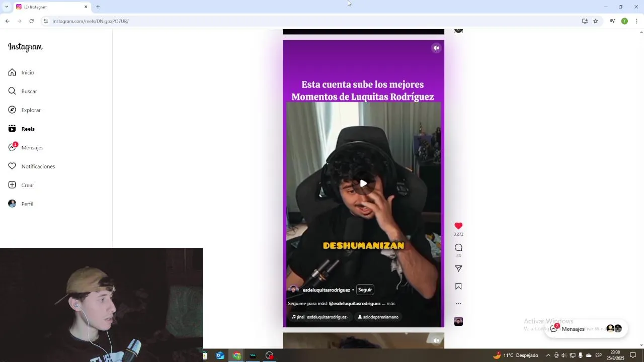Open Buscar search in sidebar

click(x=23, y=91)
